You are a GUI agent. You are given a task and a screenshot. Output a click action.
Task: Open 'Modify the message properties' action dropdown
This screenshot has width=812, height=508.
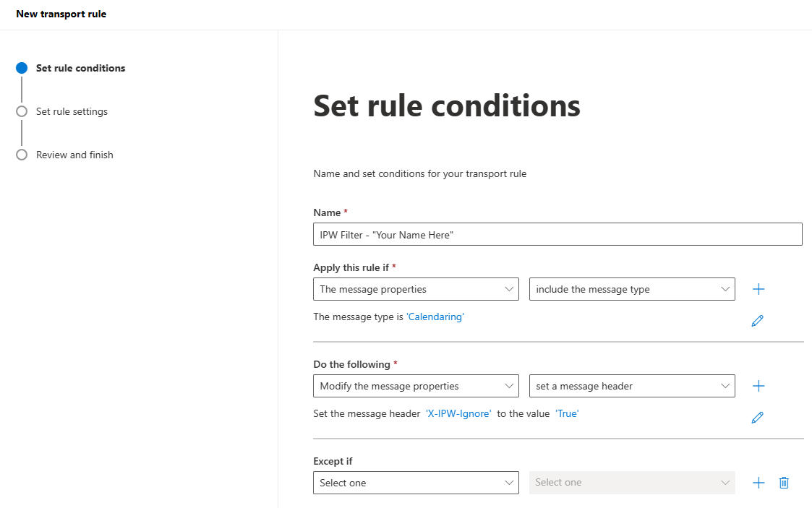coord(416,386)
